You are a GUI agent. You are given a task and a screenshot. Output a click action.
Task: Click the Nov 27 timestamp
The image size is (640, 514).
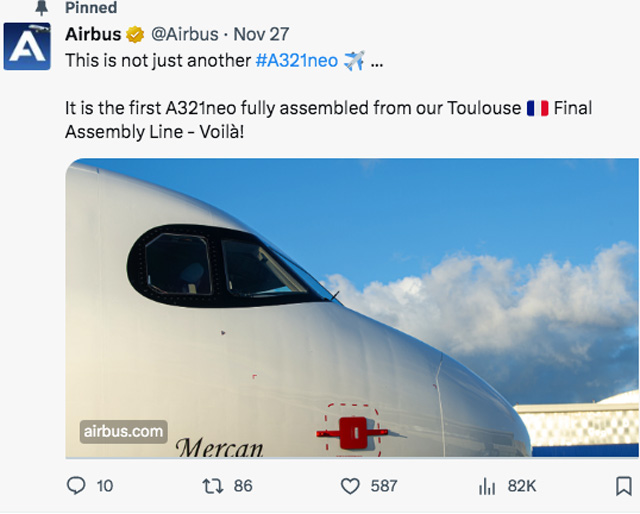point(261,34)
